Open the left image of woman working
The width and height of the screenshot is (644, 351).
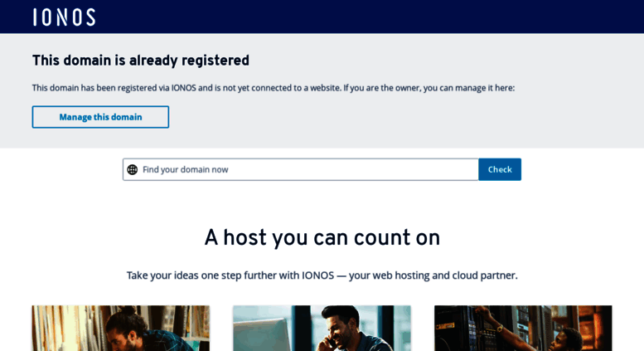click(x=120, y=329)
